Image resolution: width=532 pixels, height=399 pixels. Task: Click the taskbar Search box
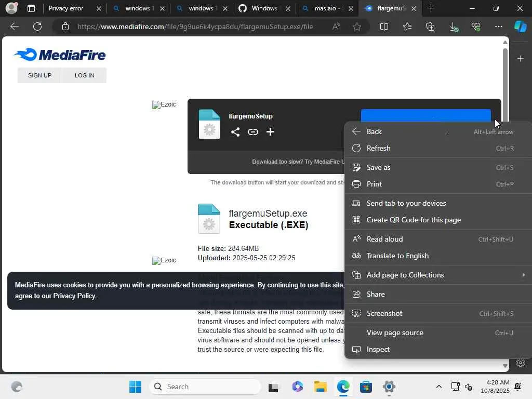205,387
